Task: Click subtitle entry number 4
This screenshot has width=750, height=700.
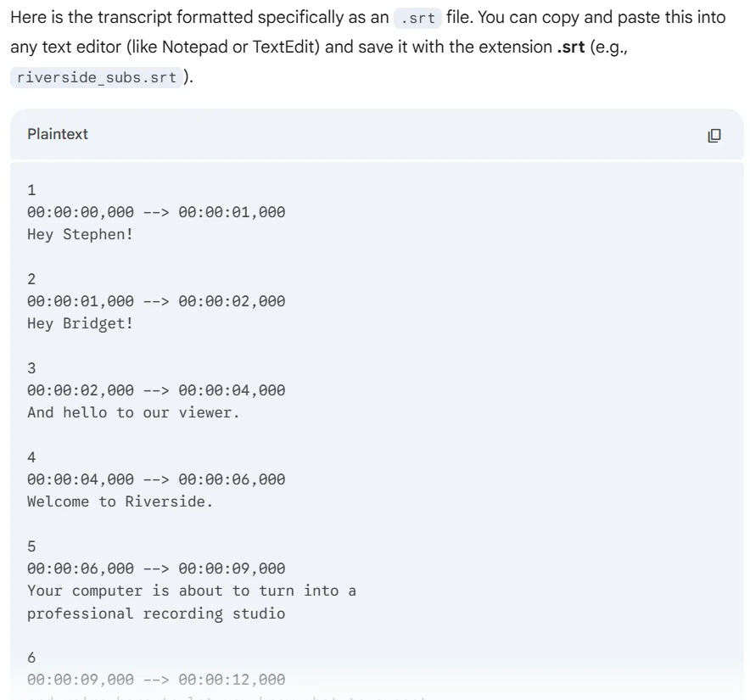Action: pos(31,457)
